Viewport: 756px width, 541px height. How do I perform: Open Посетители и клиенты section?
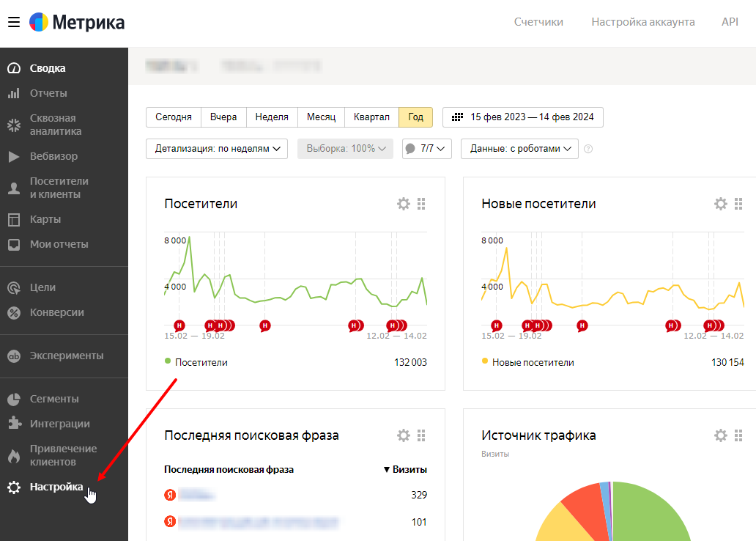[x=59, y=188]
